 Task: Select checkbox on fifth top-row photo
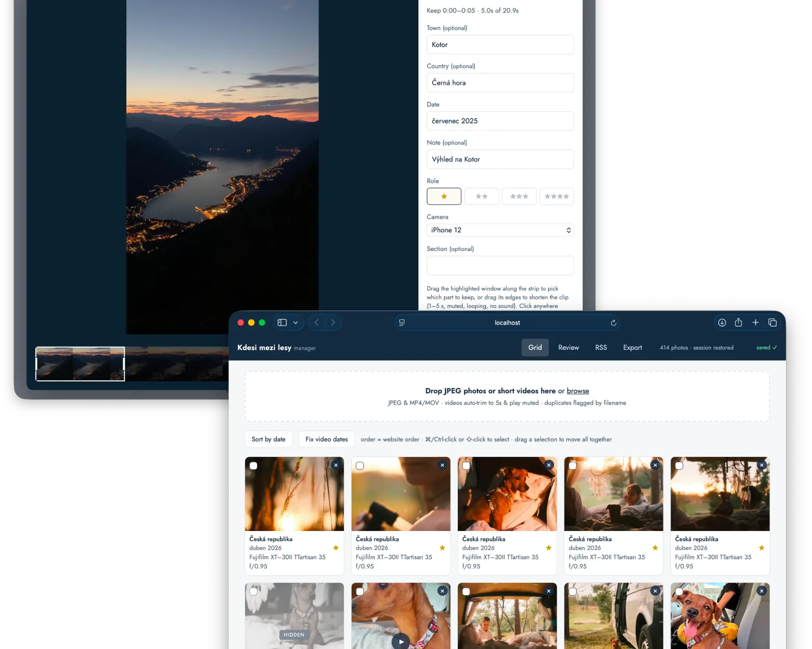(x=679, y=466)
